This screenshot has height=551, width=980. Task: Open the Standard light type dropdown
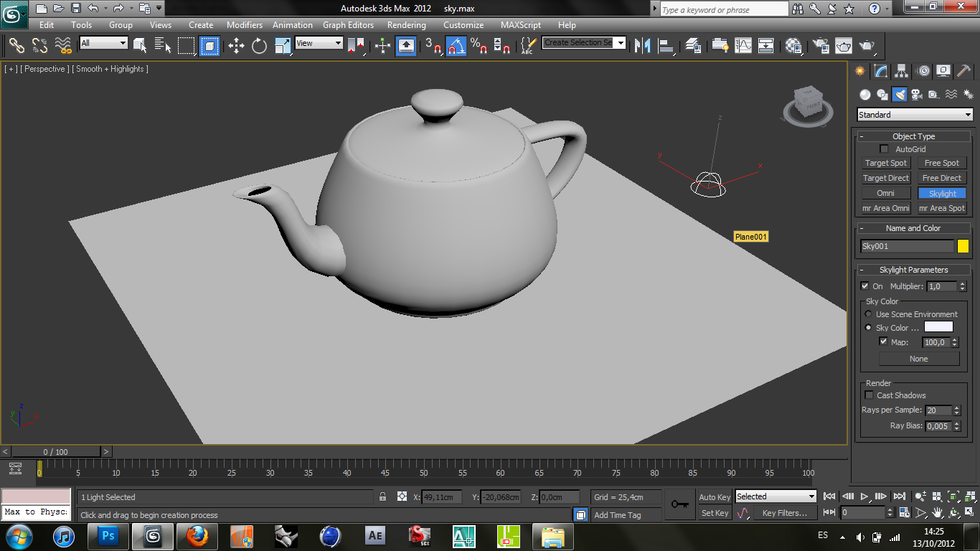pos(915,115)
